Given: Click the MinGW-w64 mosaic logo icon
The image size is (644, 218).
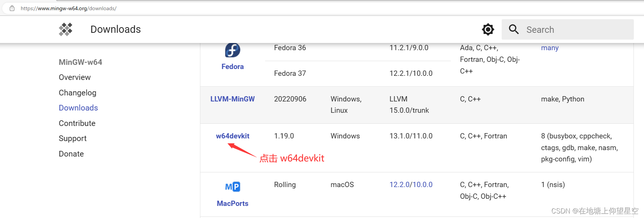Looking at the screenshot, I should click(65, 29).
